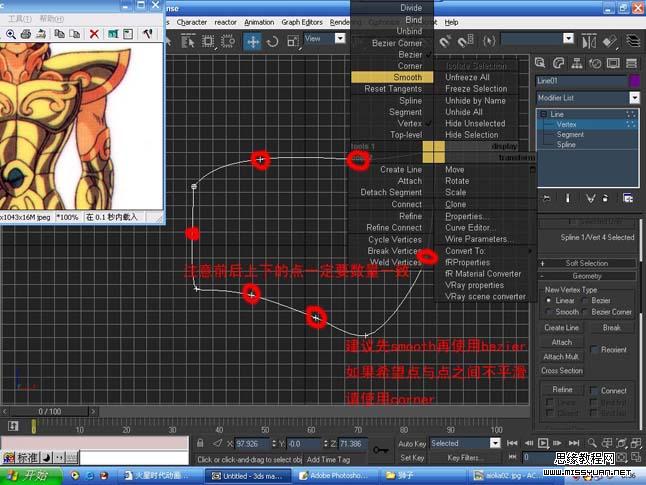Click the Refine button in Geometry rollout
The height and width of the screenshot is (485, 646).
562,389
